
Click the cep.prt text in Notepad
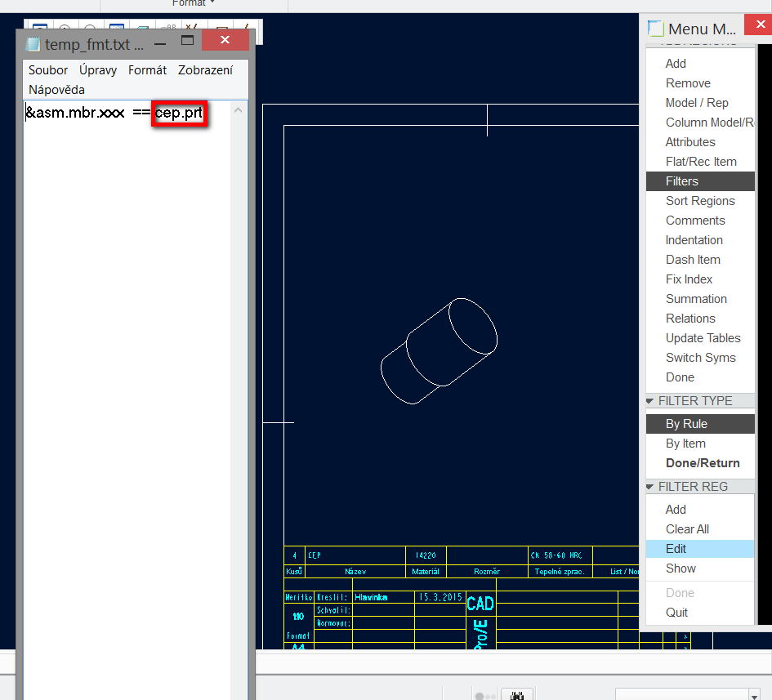pos(179,113)
